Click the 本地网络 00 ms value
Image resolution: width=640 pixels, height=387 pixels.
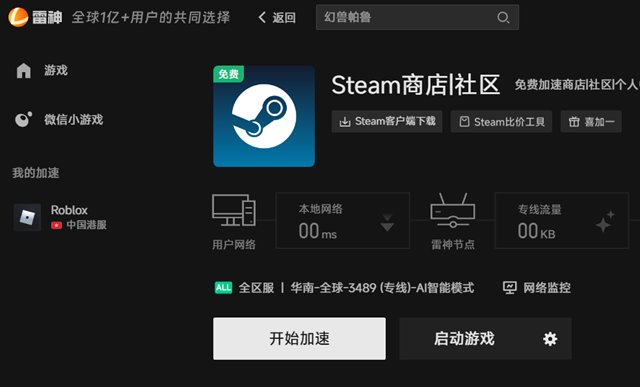click(x=318, y=231)
